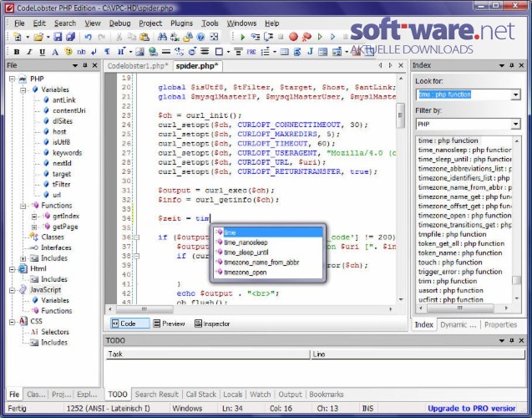Switch to the Codelobster1.php tab
Viewport: 532px width, 418px height.
point(138,66)
